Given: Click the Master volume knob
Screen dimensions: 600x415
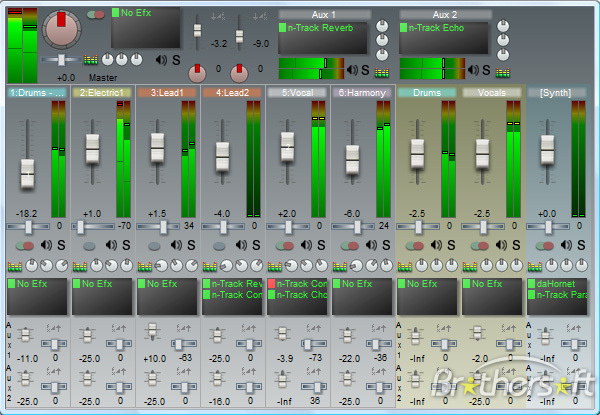Looking at the screenshot, I should tap(61, 29).
